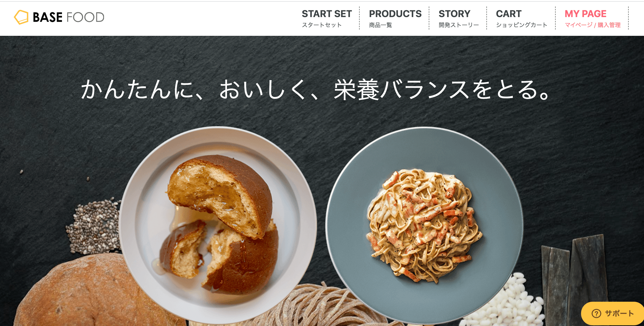644x326 pixels.
Task: Click the マイページ / 購入管理 label
Action: tap(593, 25)
